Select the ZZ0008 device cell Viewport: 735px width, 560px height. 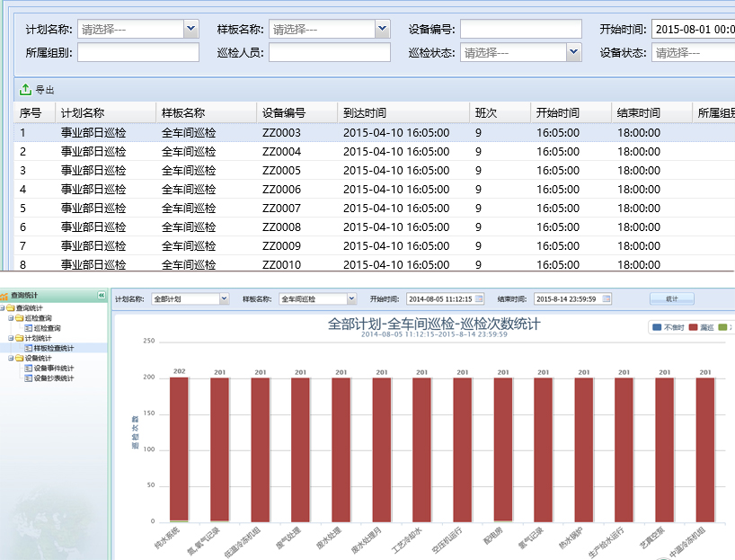click(281, 227)
